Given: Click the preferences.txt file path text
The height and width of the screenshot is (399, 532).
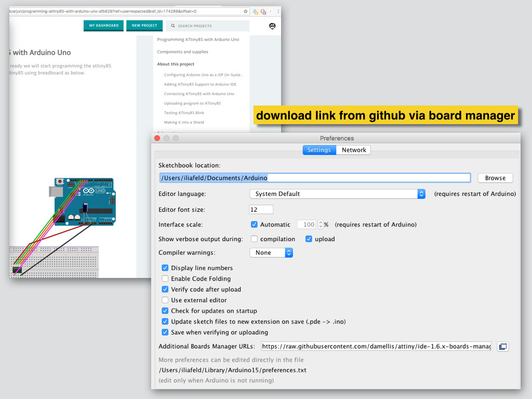Looking at the screenshot, I should click(232, 370).
